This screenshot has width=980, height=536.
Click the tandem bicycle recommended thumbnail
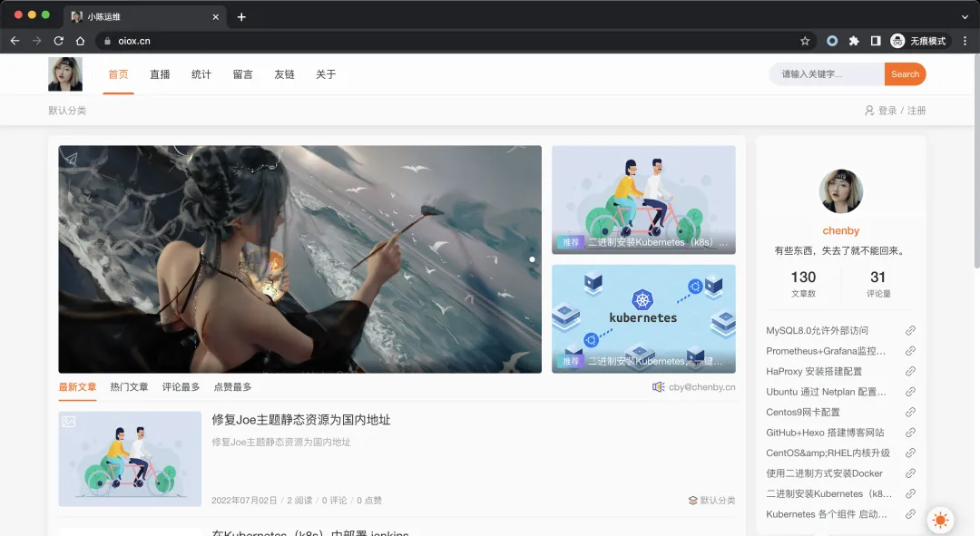(x=643, y=200)
